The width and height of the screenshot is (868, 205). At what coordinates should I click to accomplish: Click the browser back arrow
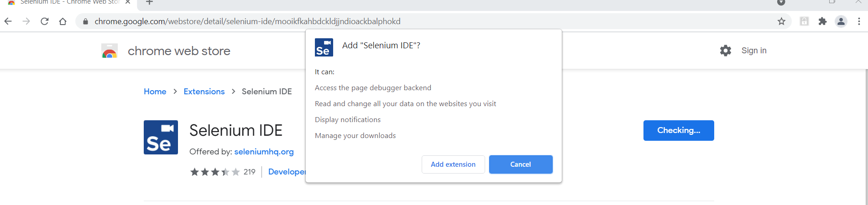coord(8,21)
